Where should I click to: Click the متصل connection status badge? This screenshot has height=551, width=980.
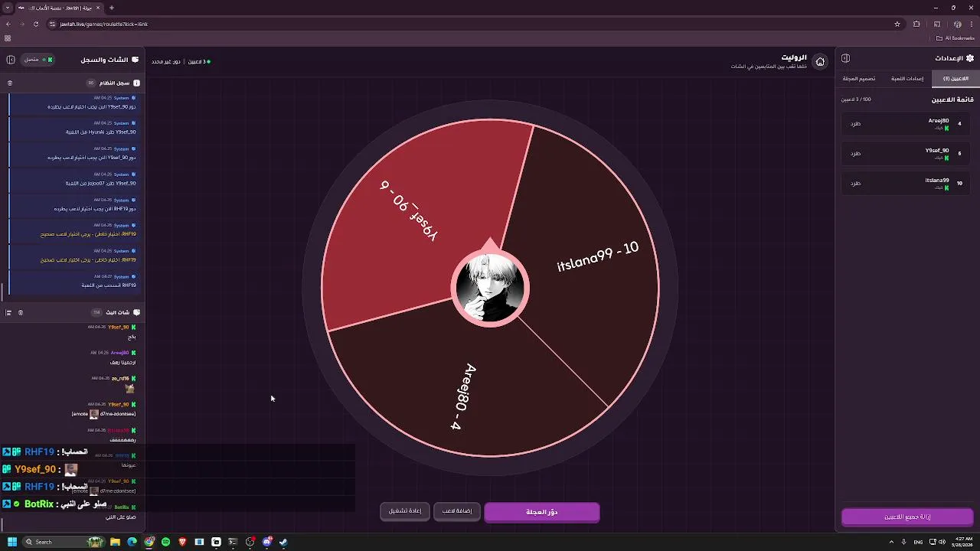38,60
